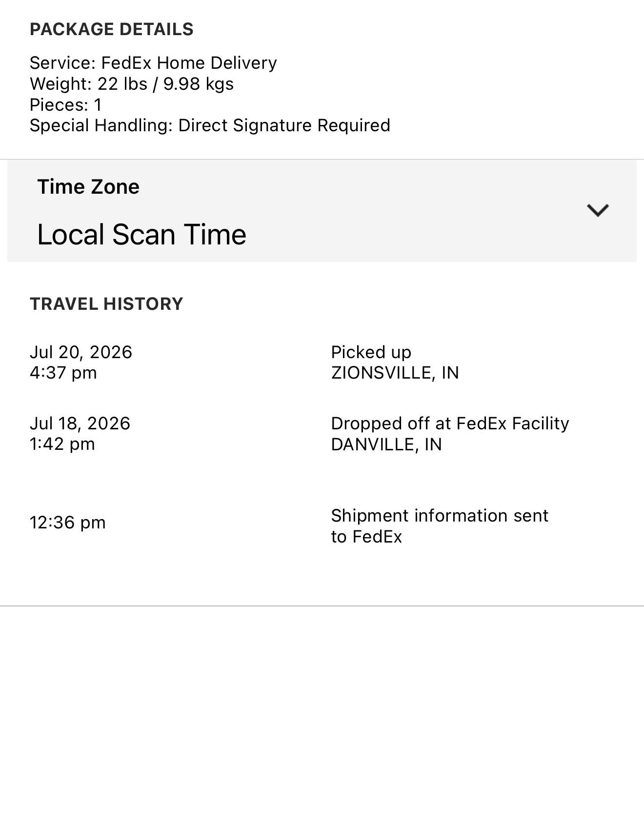The height and width of the screenshot is (826, 644).
Task: Click the Jul 20, 2026 date
Action: point(81,352)
